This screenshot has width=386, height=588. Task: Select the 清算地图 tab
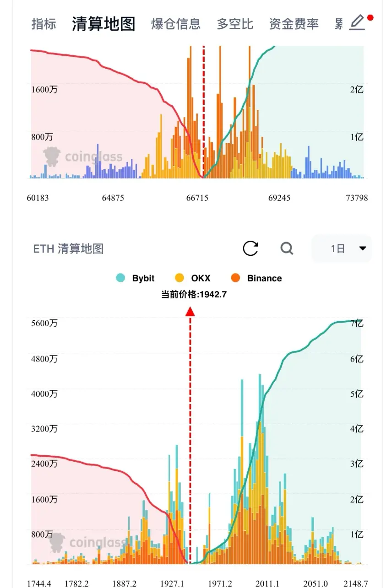click(x=103, y=24)
